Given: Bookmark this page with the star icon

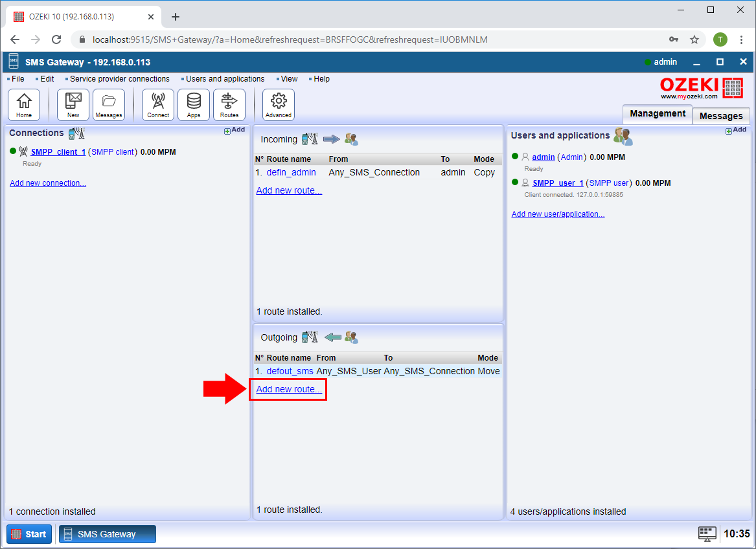Looking at the screenshot, I should tap(694, 39).
